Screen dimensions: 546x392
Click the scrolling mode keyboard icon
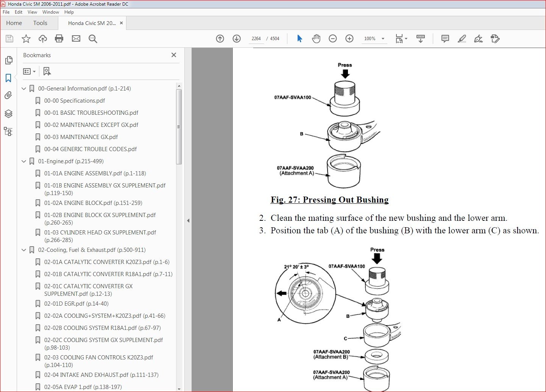[x=421, y=39]
